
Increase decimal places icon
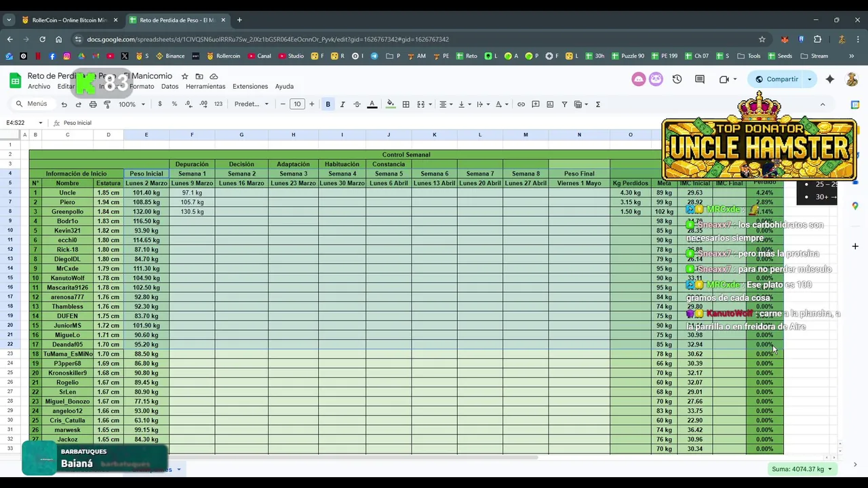tap(203, 104)
